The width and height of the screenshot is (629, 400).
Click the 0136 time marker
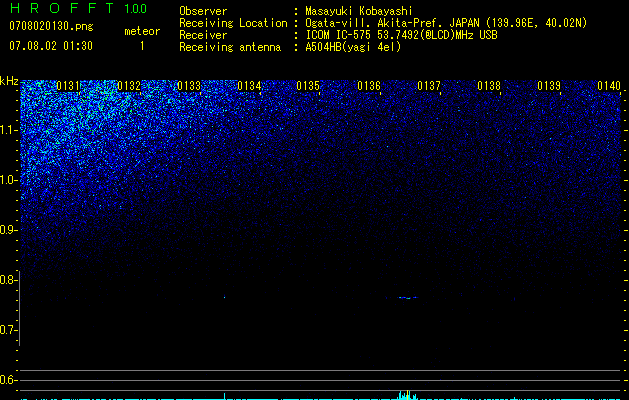coord(369,86)
